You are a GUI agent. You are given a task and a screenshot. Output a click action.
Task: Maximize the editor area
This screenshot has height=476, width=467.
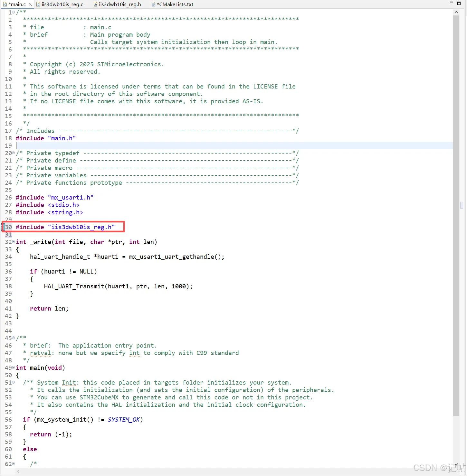459,3
